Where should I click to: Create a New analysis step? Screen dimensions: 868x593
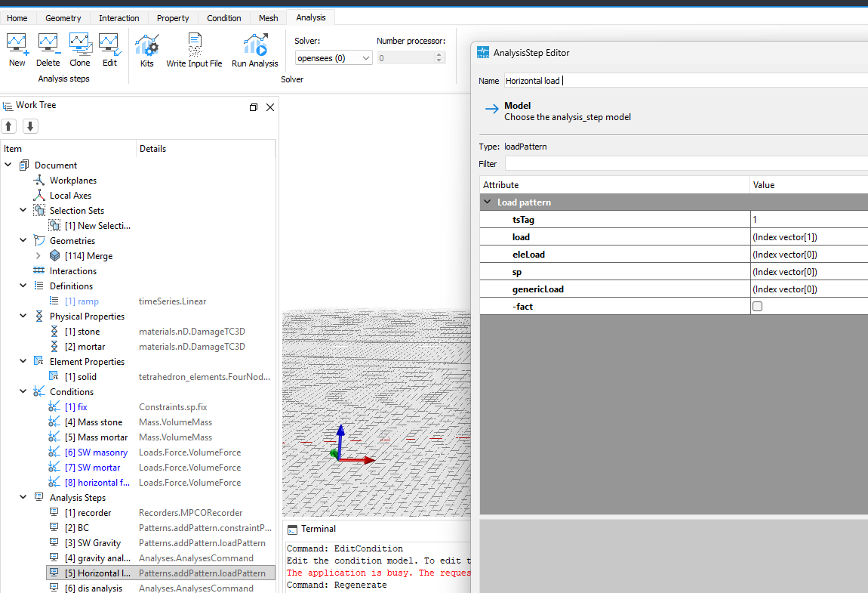coord(17,50)
